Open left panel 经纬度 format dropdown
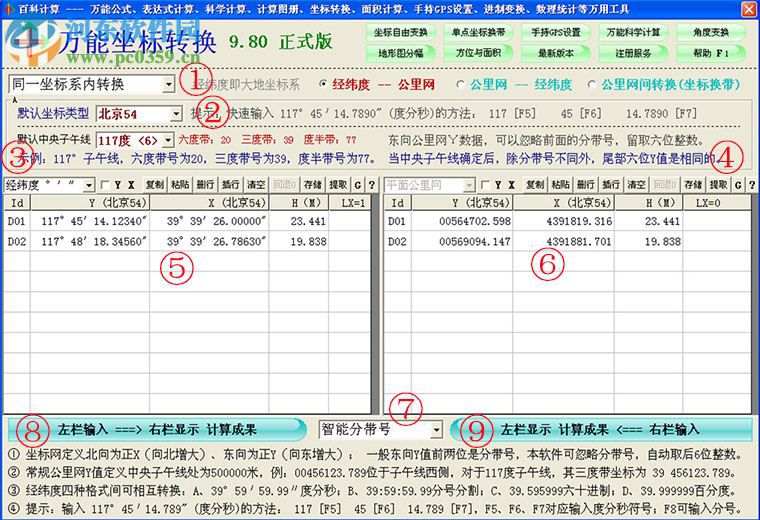This screenshot has height=520, width=760. click(89, 185)
